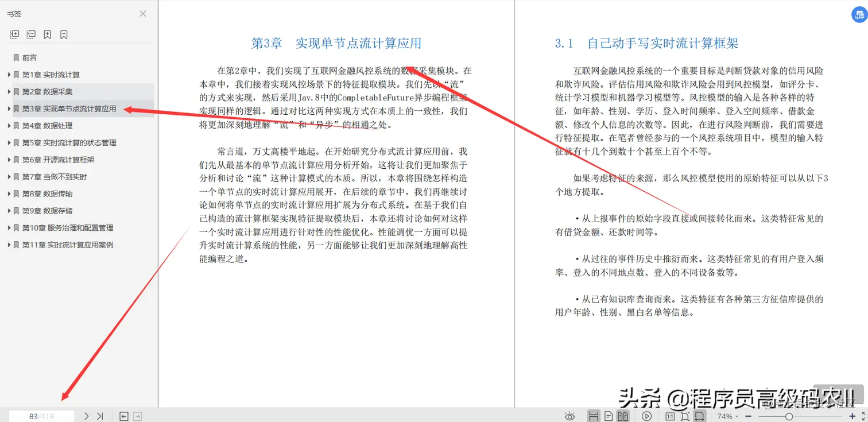This screenshot has height=422, width=868.
Task: Toggle fit-page zoom mode
Action: tap(685, 416)
